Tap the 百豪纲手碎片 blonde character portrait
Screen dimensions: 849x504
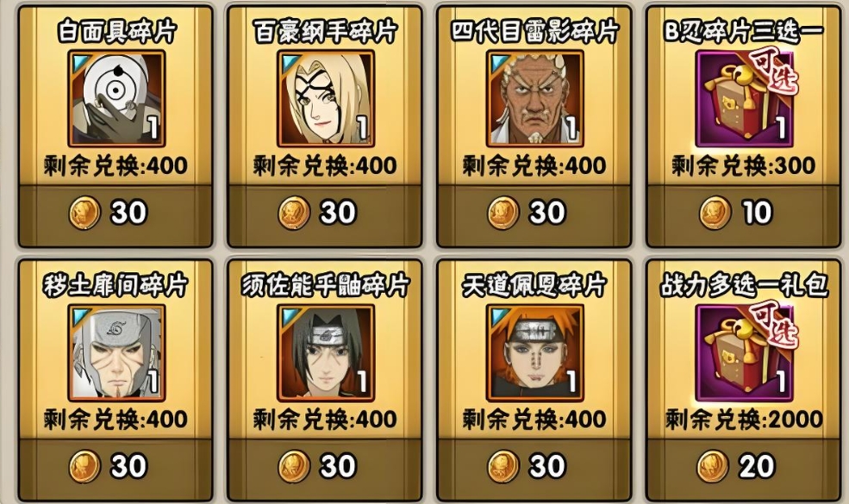point(326,98)
